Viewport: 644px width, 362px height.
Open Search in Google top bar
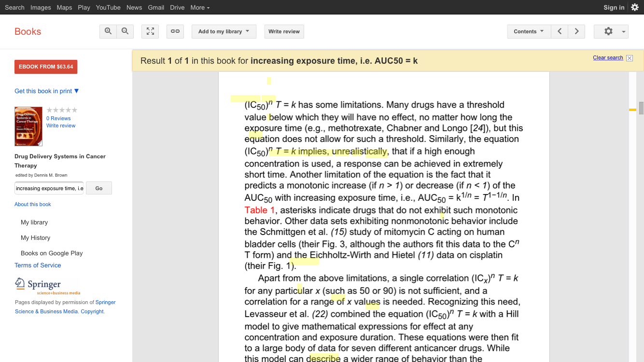pyautogui.click(x=14, y=7)
